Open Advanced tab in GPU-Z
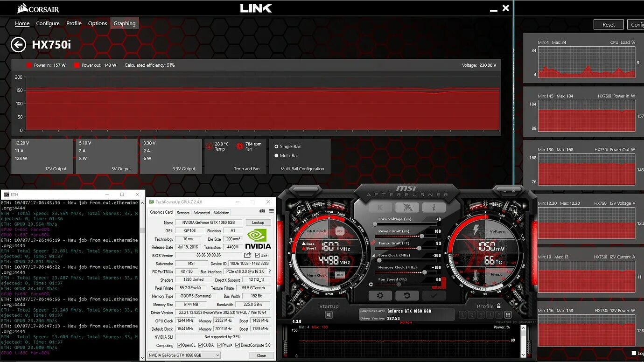Image resolution: width=644 pixels, height=362 pixels. [x=202, y=213]
